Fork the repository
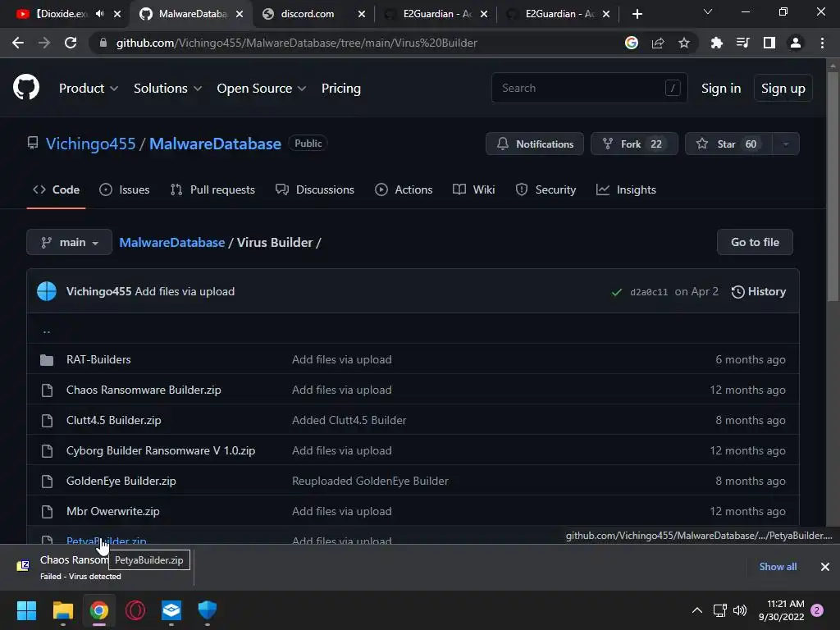 point(634,144)
